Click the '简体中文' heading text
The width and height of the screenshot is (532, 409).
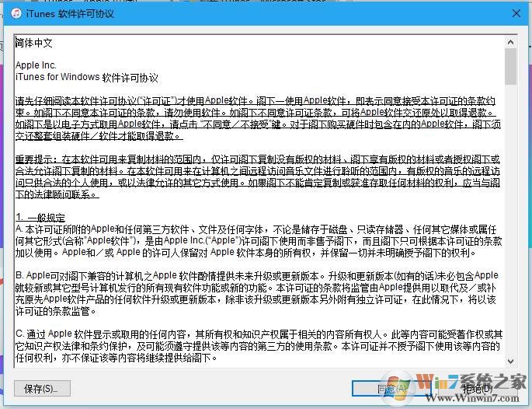[33, 43]
